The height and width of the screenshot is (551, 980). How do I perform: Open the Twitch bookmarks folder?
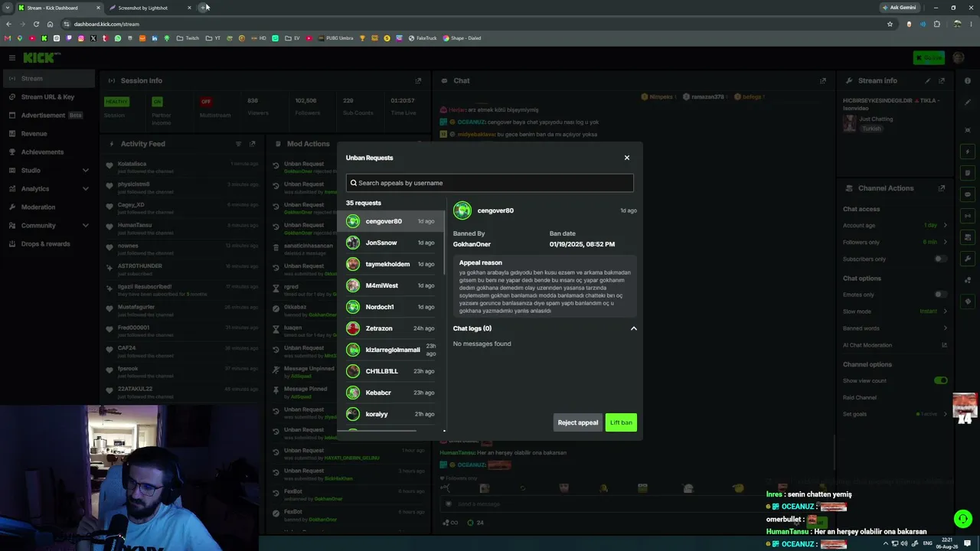click(x=188, y=38)
